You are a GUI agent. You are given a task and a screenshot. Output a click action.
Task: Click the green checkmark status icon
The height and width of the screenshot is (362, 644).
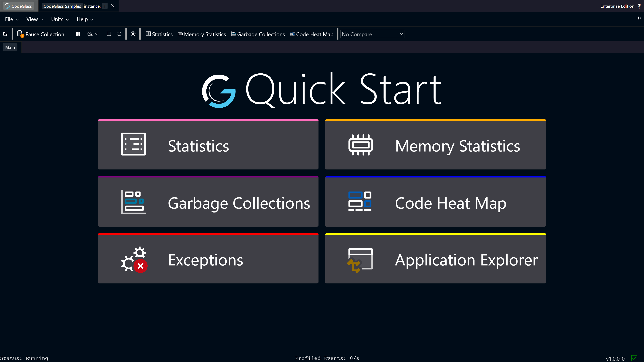(634, 358)
